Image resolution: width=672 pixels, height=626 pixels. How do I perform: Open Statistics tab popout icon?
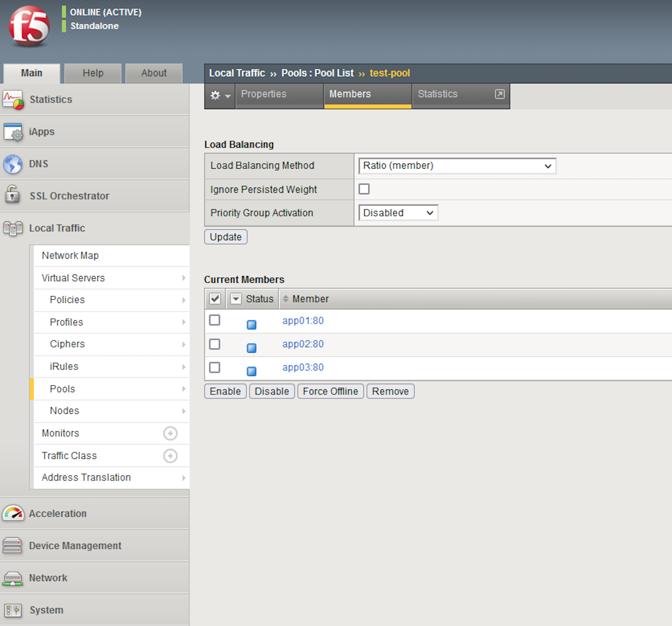coord(499,94)
